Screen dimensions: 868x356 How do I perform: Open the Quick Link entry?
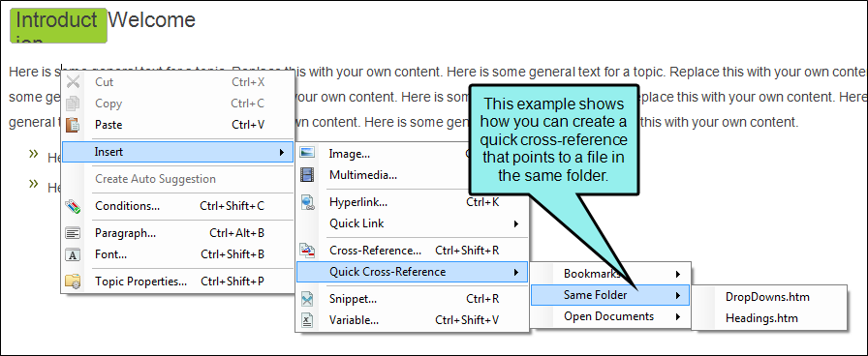point(412,223)
